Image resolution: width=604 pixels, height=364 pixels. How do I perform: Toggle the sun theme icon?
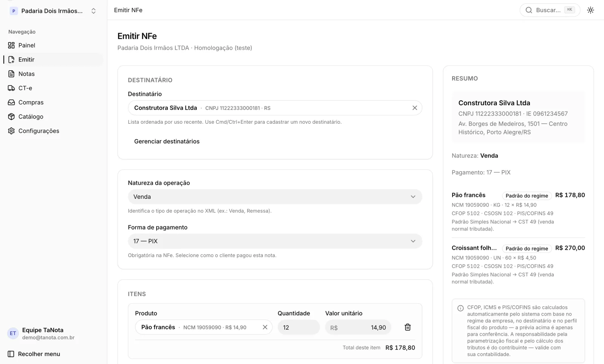590,10
